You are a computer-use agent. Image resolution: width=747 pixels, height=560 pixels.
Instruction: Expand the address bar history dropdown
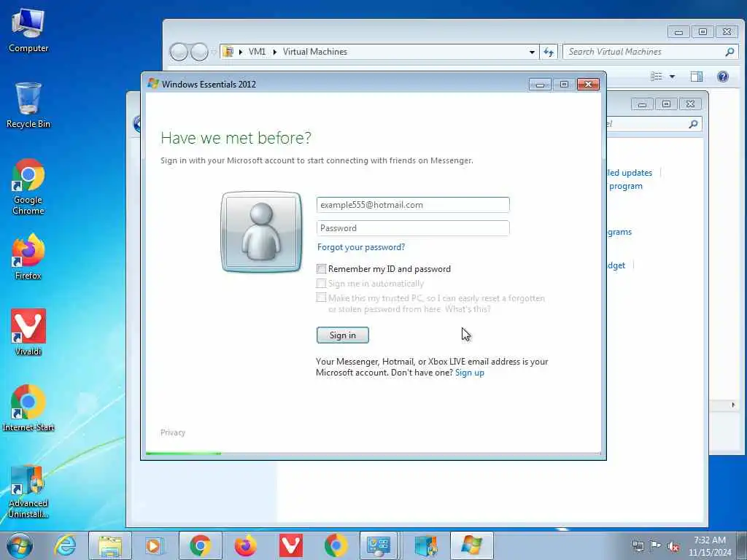532,52
